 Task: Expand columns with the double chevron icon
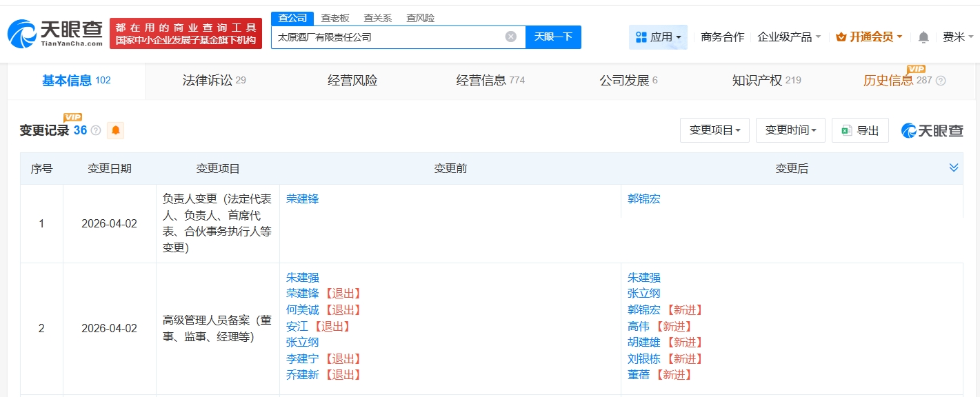(x=954, y=167)
